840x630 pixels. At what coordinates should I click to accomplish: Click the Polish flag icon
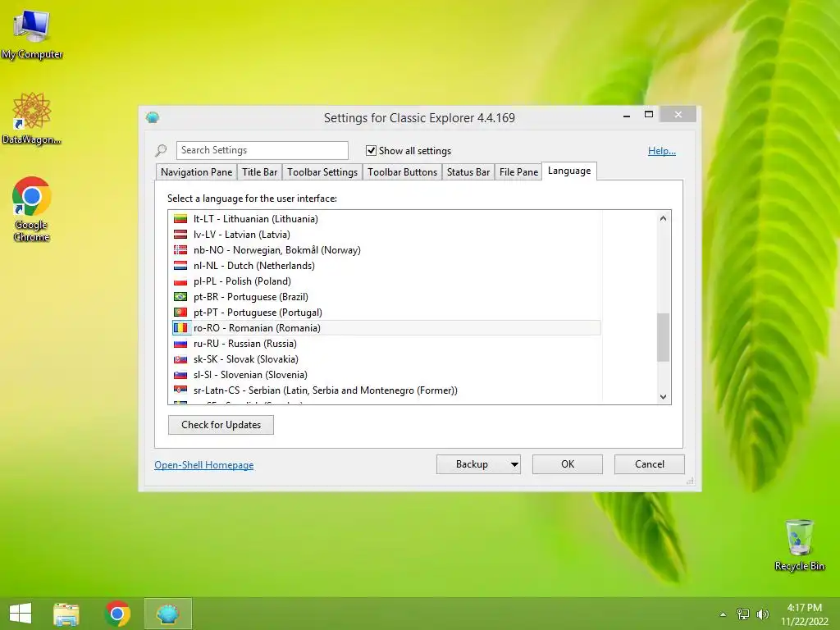click(180, 281)
